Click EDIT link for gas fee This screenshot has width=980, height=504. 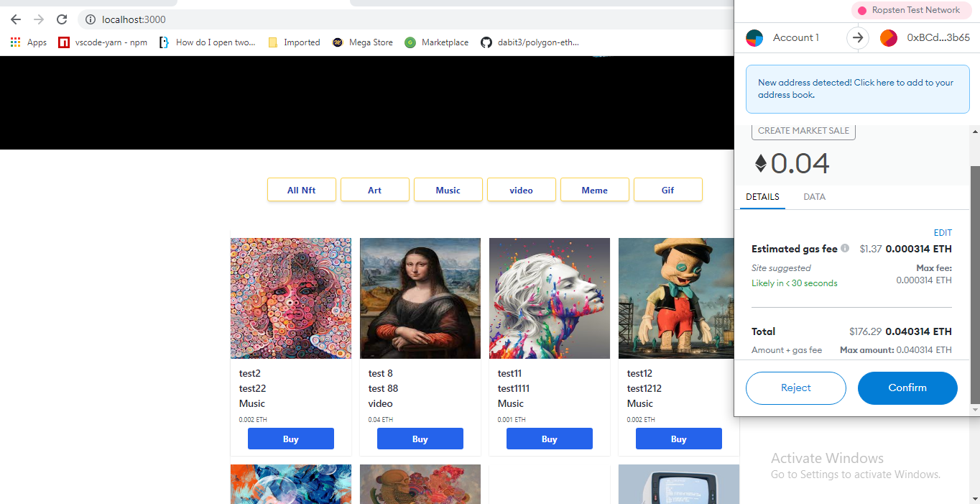pyautogui.click(x=943, y=233)
